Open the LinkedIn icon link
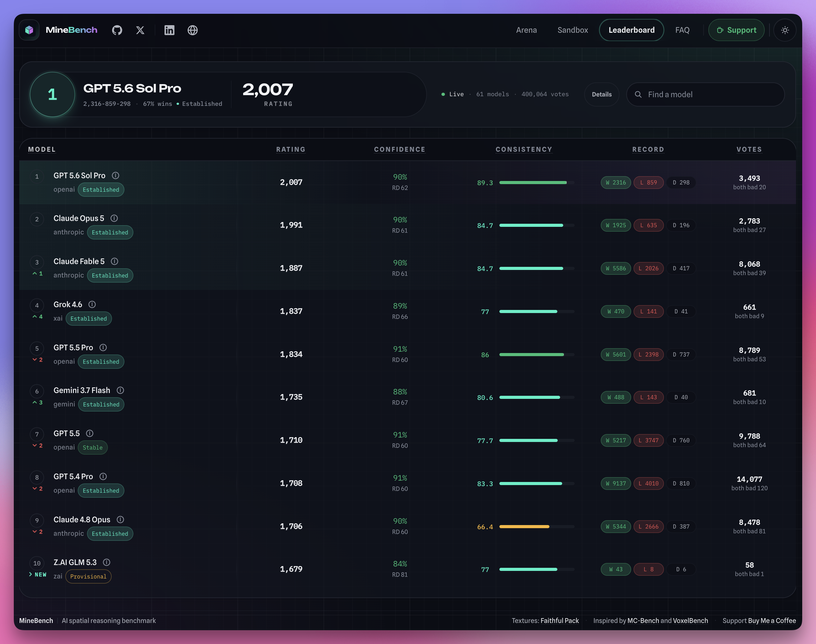The width and height of the screenshot is (816, 644). tap(169, 30)
